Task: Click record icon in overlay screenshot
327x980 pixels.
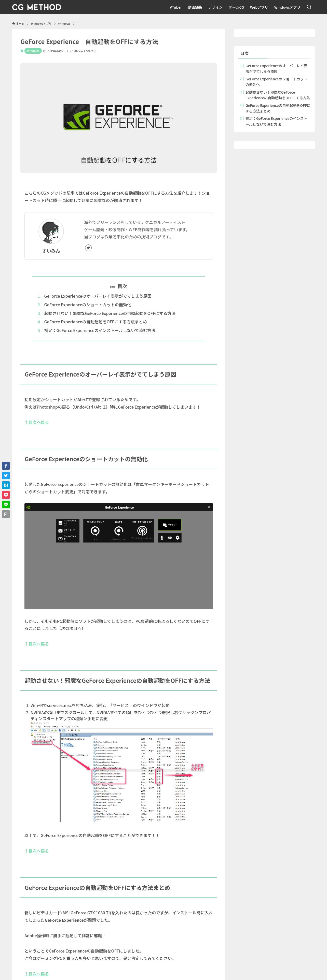Action: coord(119,531)
